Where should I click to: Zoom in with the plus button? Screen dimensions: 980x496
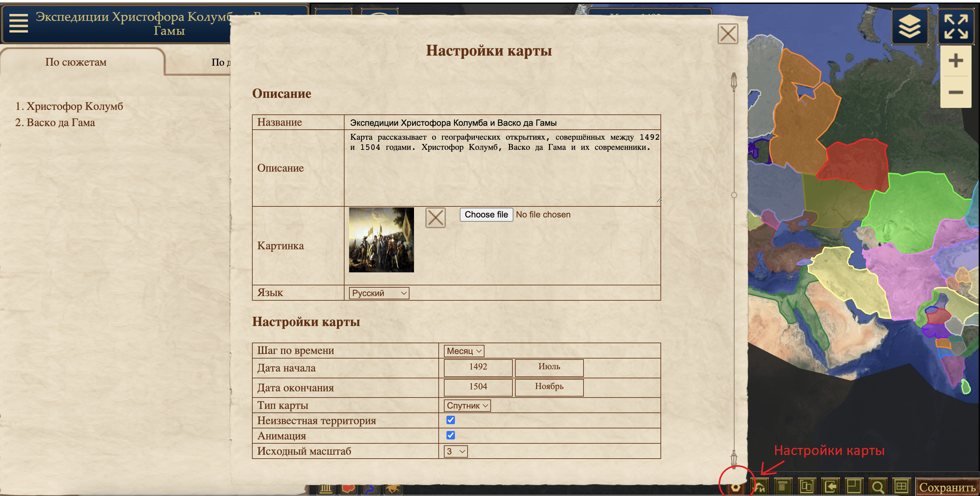955,60
